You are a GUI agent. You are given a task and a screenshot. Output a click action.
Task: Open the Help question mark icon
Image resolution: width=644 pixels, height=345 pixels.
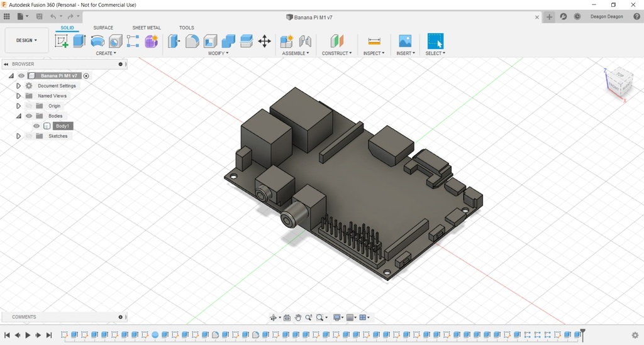pyautogui.click(x=636, y=16)
